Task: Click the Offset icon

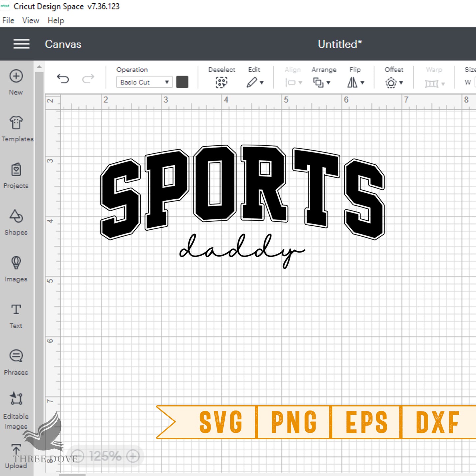Action: tap(391, 82)
